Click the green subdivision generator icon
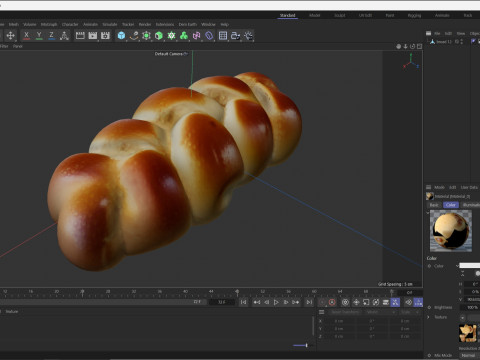480x360 pixels. [x=146, y=36]
